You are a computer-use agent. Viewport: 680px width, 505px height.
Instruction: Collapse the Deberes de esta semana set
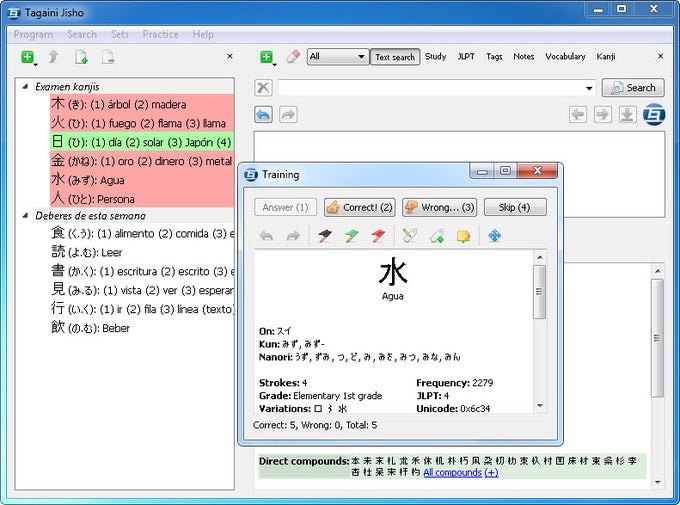click(25, 215)
